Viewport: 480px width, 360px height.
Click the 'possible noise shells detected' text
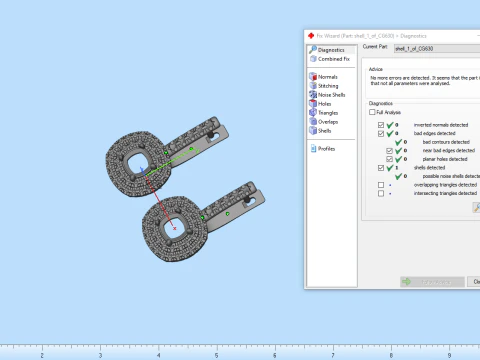(x=451, y=176)
